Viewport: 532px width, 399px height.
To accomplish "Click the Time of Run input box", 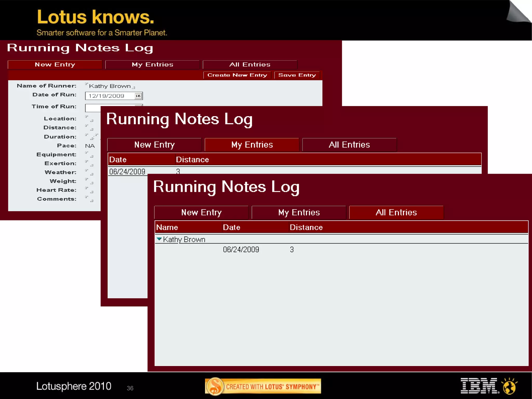I will click(x=93, y=108).
